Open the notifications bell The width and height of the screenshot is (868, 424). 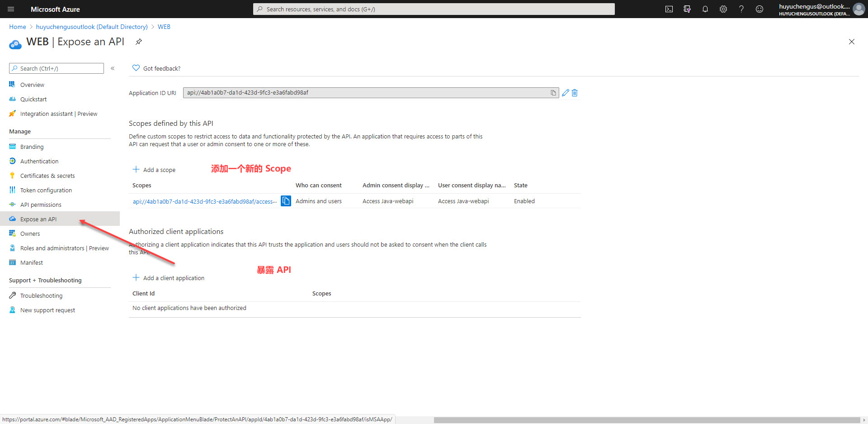coord(705,9)
